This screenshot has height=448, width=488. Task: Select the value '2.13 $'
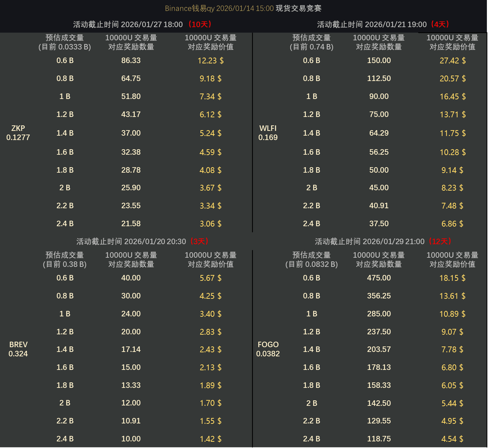[x=210, y=368]
